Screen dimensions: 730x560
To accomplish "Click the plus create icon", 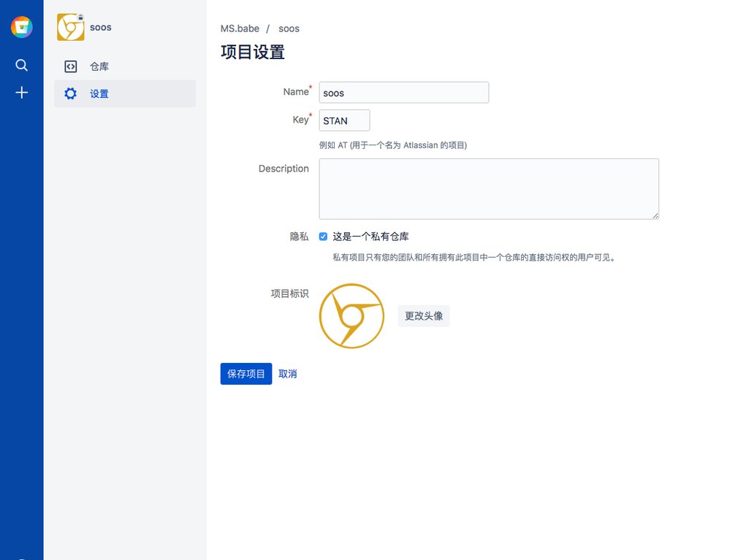I will pos(21,93).
